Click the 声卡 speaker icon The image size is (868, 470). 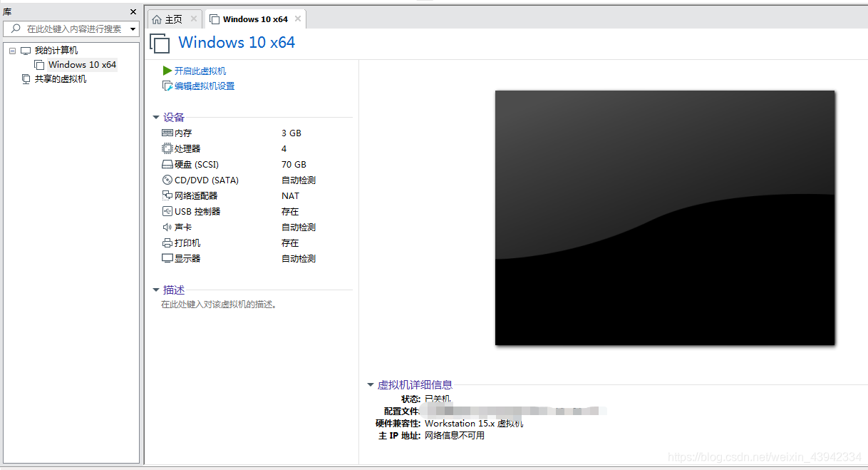167,228
